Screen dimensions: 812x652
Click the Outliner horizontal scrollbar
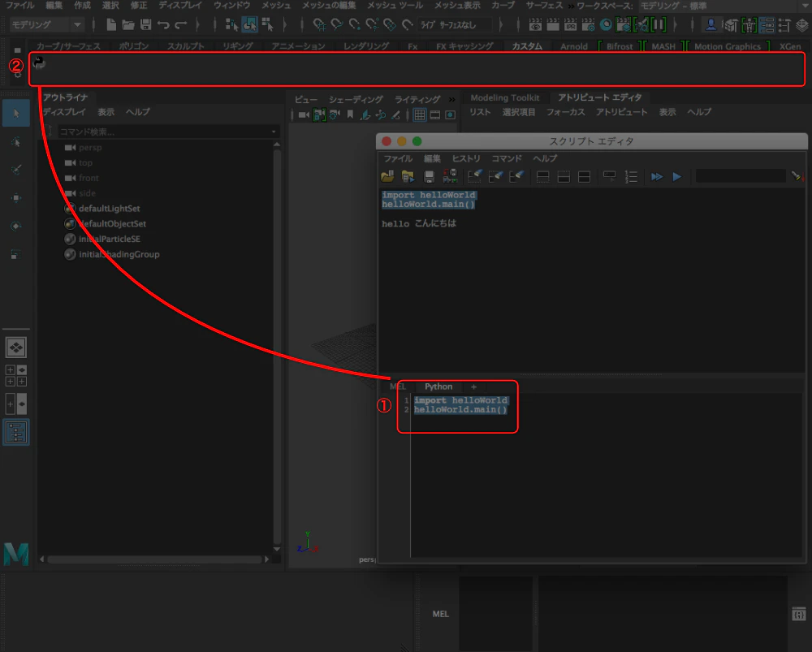(x=154, y=559)
